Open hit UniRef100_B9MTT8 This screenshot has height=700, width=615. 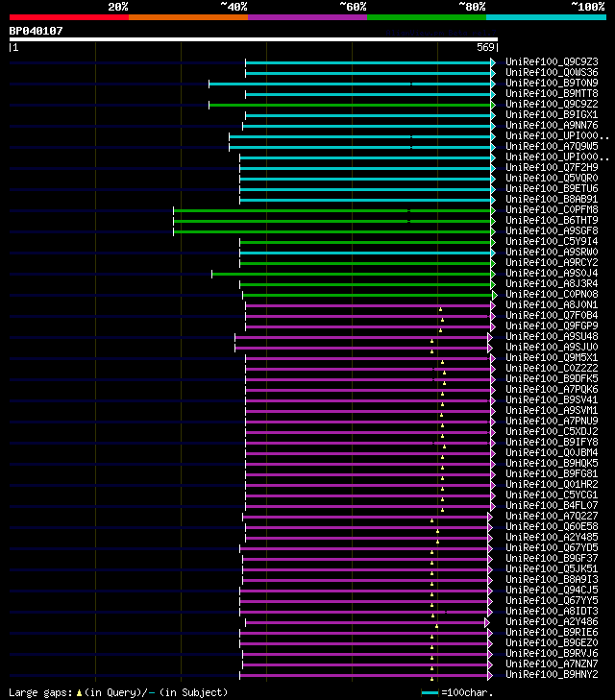552,93
